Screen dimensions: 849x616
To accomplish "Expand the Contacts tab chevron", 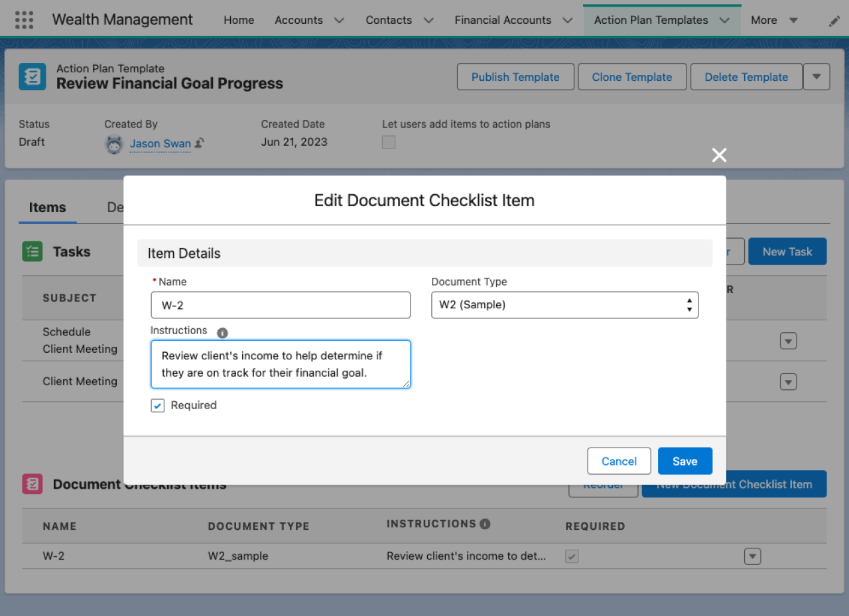I will (428, 21).
